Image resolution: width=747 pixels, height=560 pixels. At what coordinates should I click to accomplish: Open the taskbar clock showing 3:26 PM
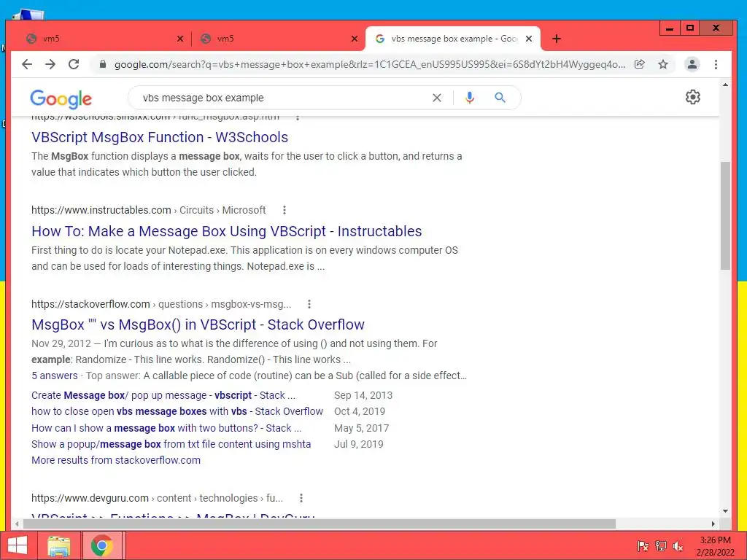point(715,546)
